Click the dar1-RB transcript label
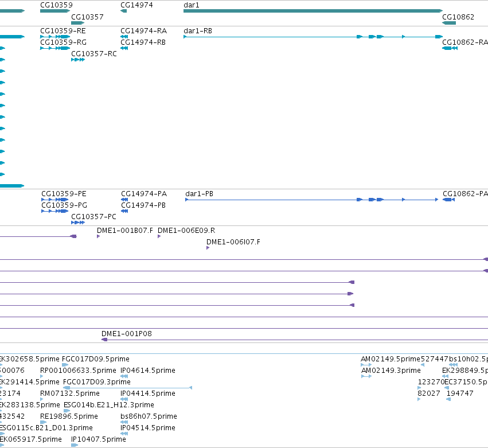Viewport: 488px width, 448px height. point(198,31)
